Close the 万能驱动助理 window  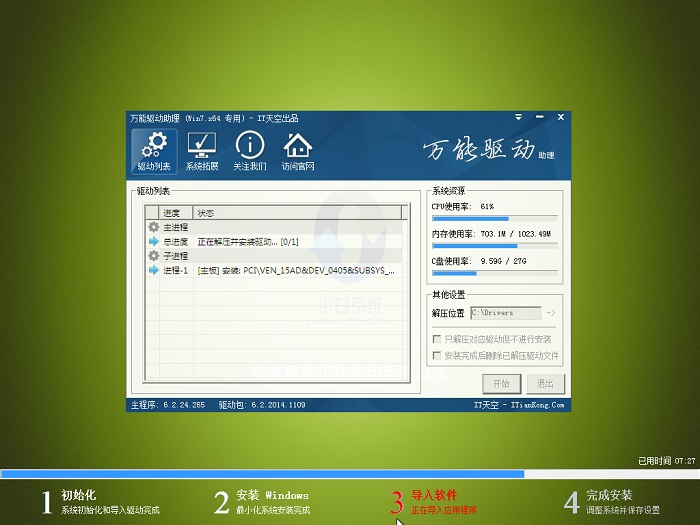(561, 117)
